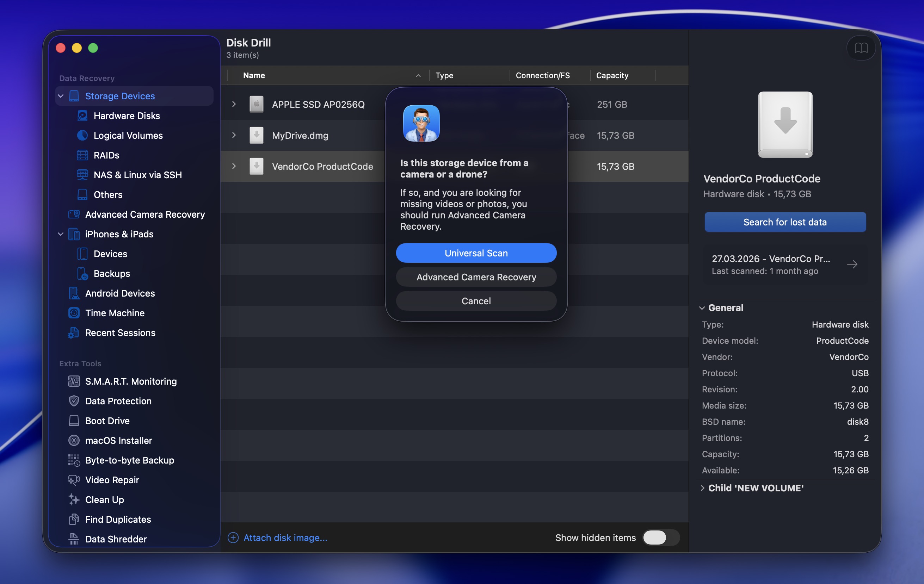Expand the VendorCo ProductCode row
The width and height of the screenshot is (924, 584).
(x=234, y=166)
